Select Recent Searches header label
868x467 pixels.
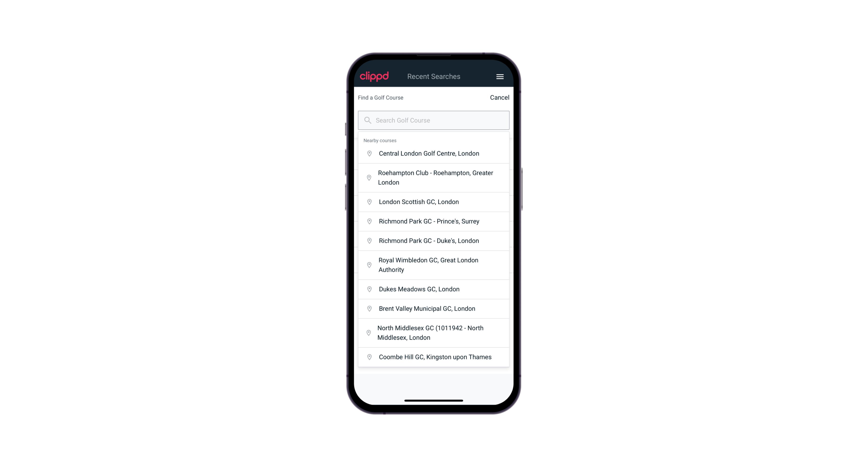click(x=434, y=76)
